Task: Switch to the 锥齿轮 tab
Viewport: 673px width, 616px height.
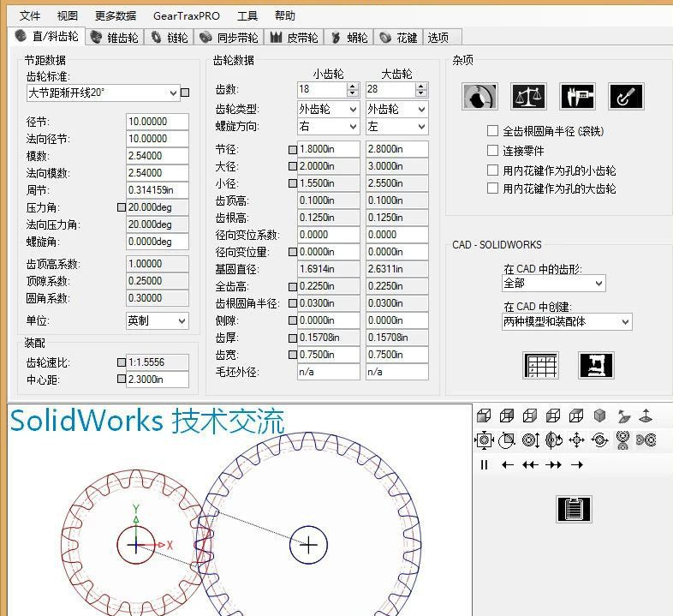Action: pyautogui.click(x=116, y=37)
